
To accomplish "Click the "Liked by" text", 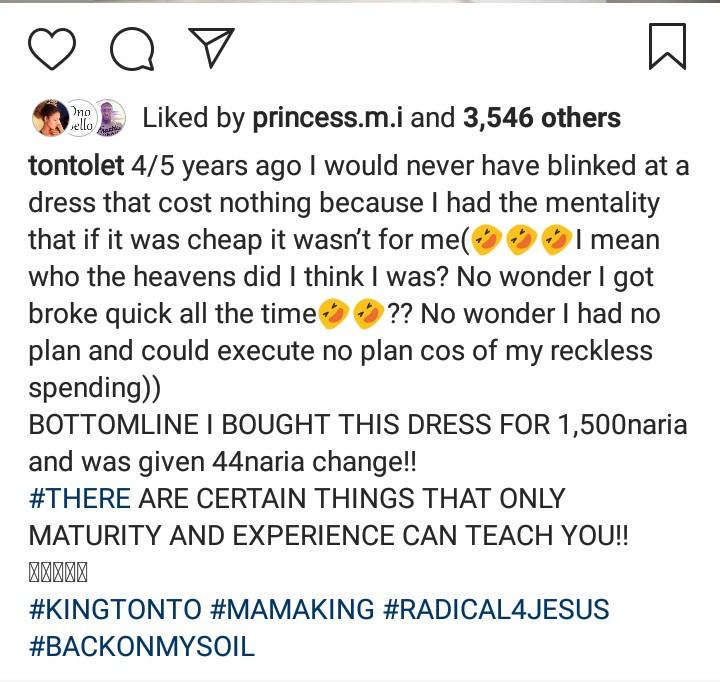I will 194,118.
